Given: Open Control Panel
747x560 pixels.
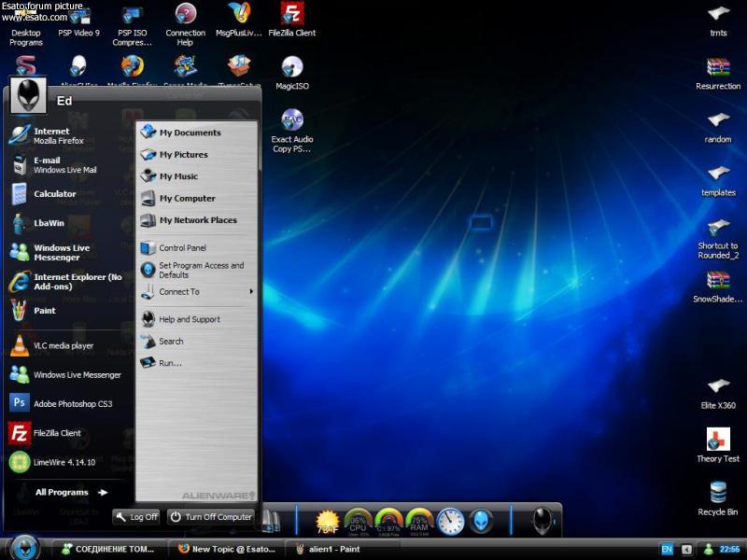Looking at the screenshot, I should [197, 247].
